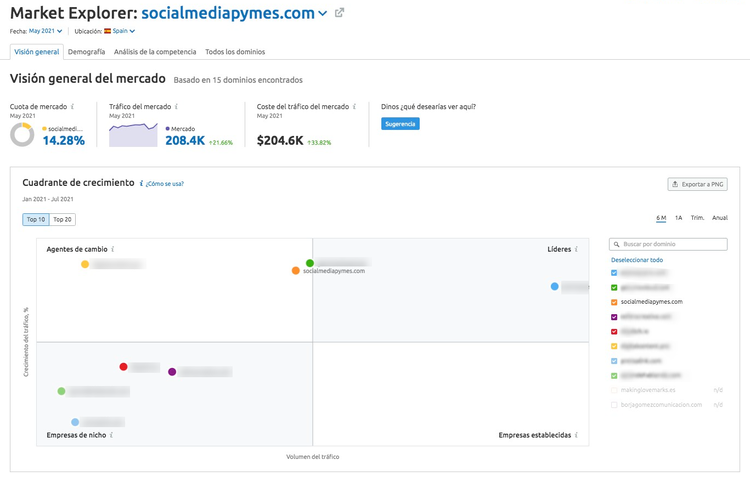
Task: Check the makinglovemarks.es checkbox
Action: [x=614, y=390]
